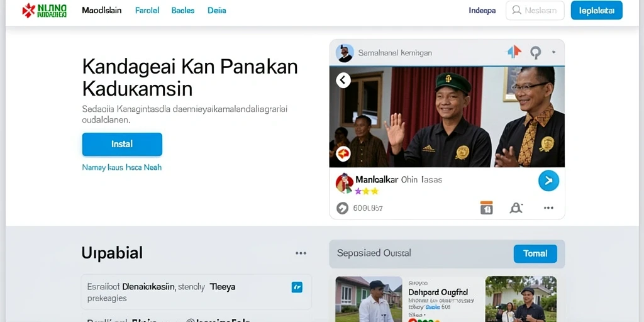Click the blue Instal button
The image size is (644, 322).
[x=122, y=144]
